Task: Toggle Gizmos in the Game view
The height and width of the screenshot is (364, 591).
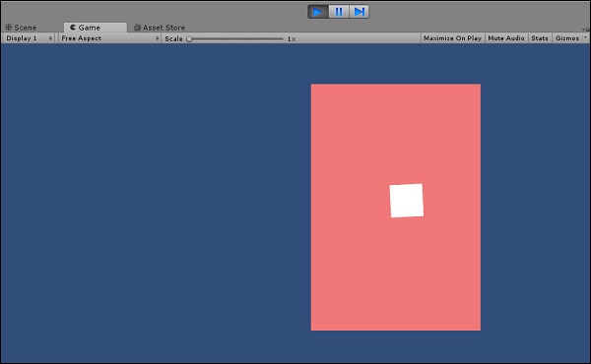Action: point(567,38)
